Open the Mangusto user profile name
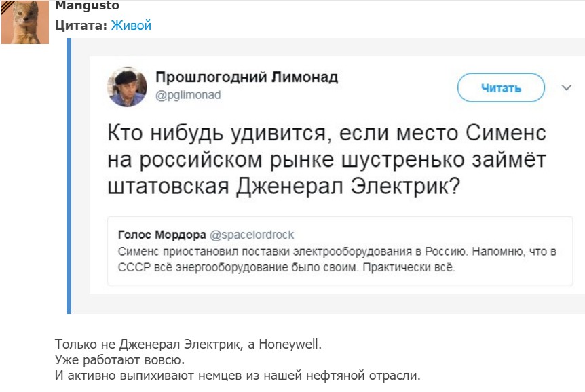This screenshot has width=585, height=392. coord(87,6)
